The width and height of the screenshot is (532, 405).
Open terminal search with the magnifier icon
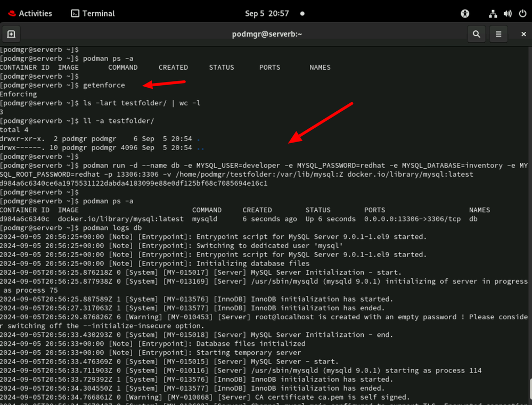[476, 34]
